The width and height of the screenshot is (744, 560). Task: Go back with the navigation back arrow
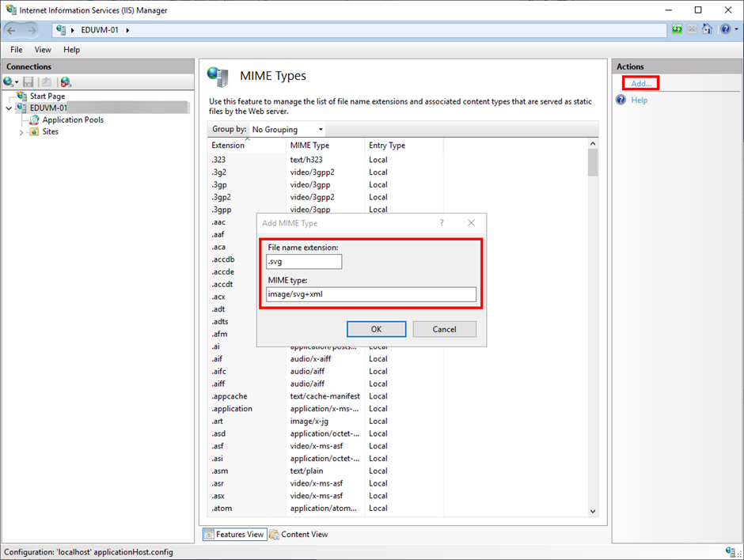coord(11,30)
